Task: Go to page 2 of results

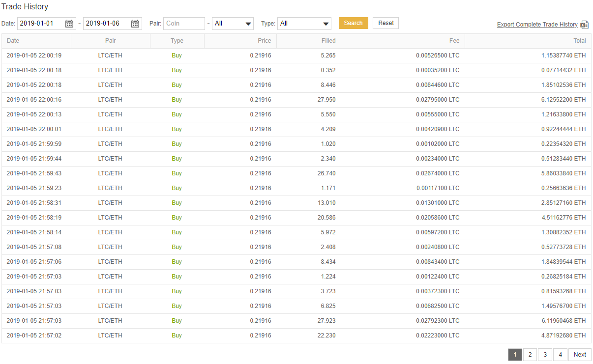Action: click(530, 355)
